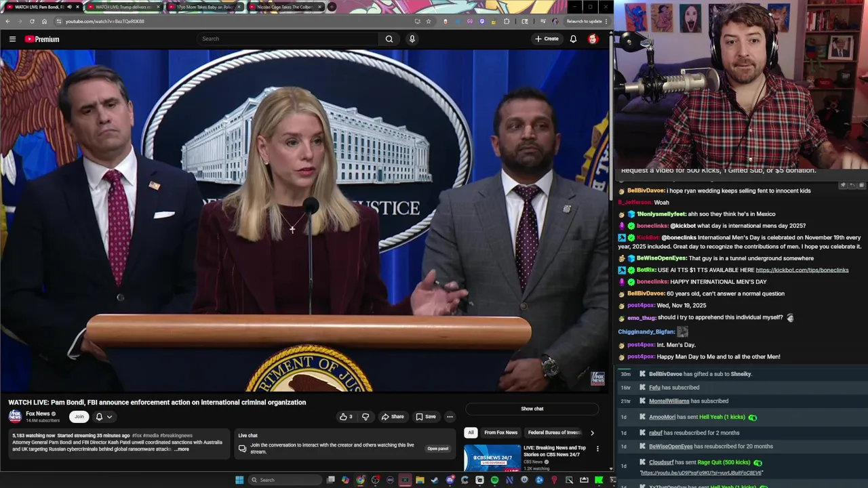Image resolution: width=868 pixels, height=488 pixels.
Task: Open the CBS News 24/7 video thumbnail
Action: click(x=492, y=457)
